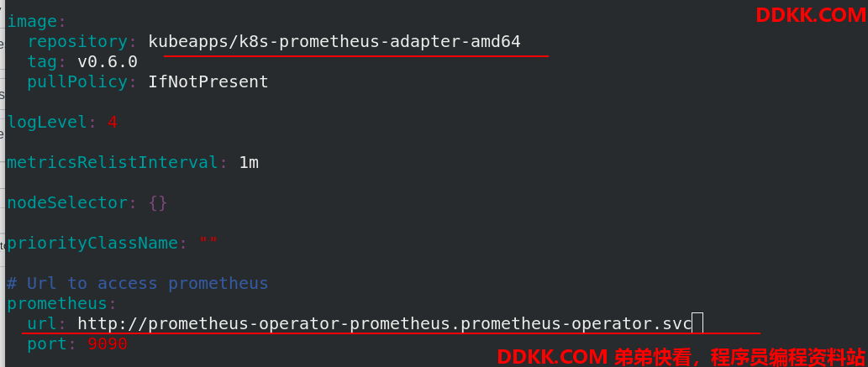Click the metricsRelistInterval key name

[x=113, y=163]
